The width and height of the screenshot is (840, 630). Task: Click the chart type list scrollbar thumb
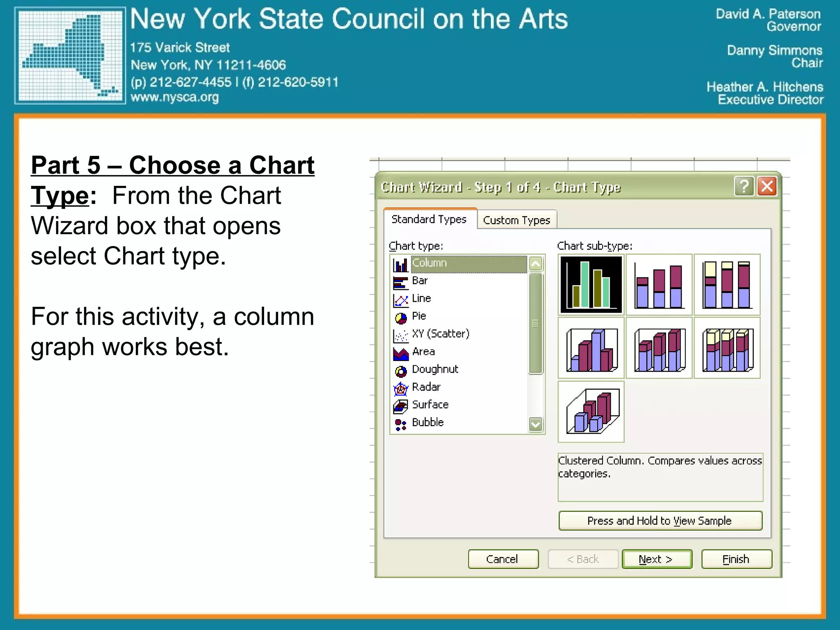[536, 324]
